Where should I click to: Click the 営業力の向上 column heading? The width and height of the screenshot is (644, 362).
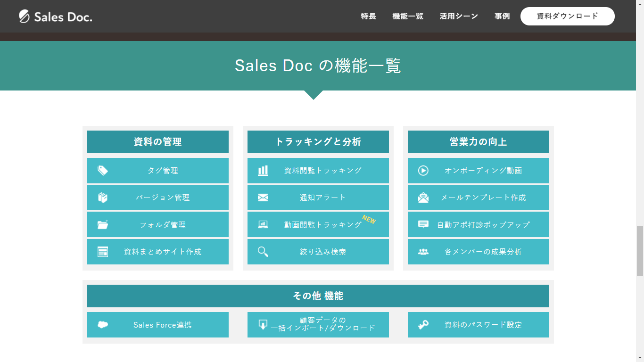479,142
